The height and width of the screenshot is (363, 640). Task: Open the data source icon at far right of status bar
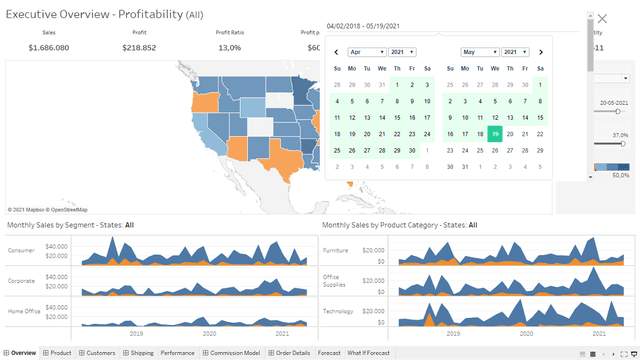(634, 354)
